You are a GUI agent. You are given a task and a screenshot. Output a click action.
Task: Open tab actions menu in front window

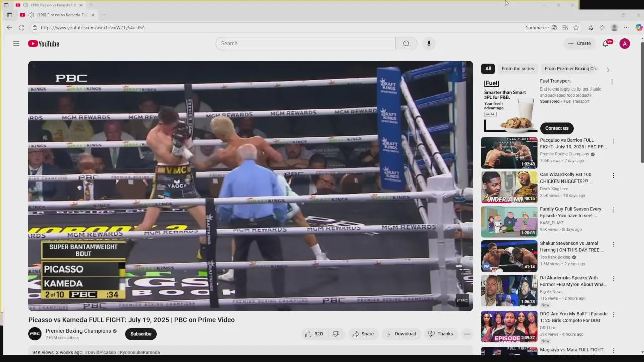click(9, 15)
